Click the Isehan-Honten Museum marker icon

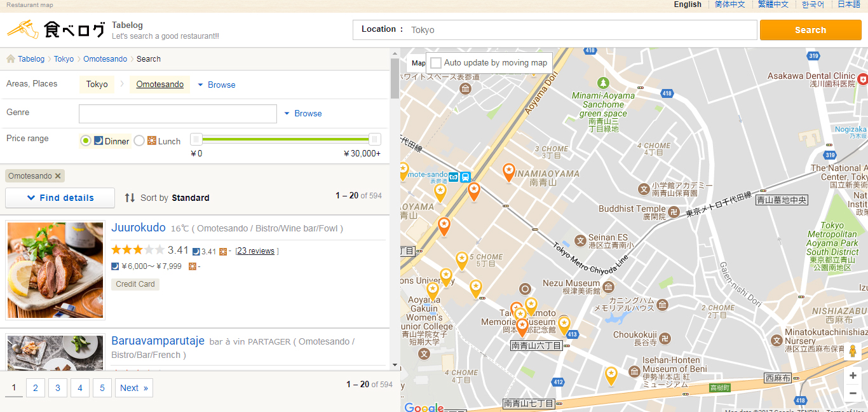[x=634, y=371]
